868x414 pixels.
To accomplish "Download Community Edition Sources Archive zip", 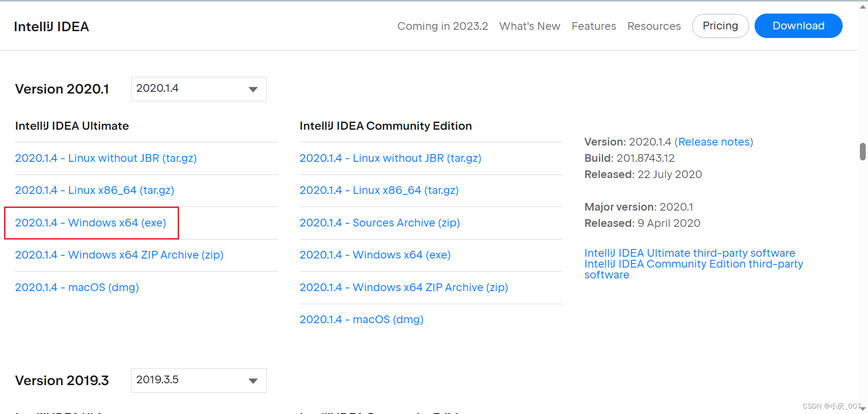I will [379, 222].
